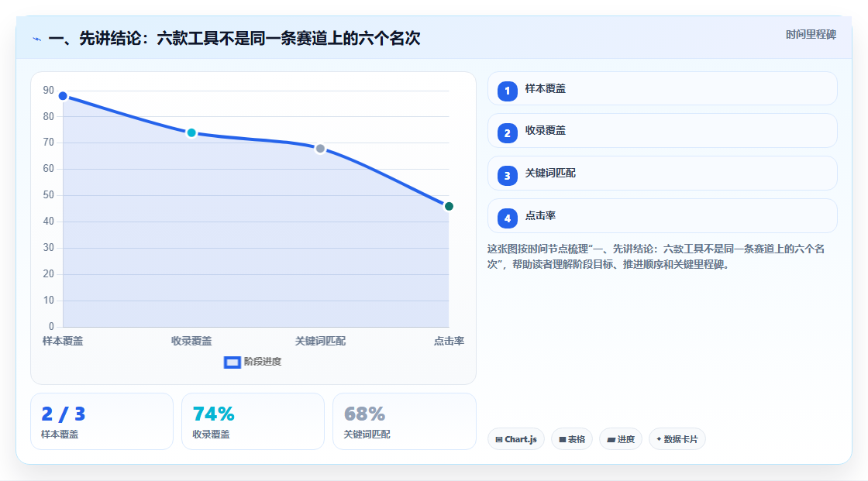
Task: Select the 表格 tag
Action: [572, 439]
